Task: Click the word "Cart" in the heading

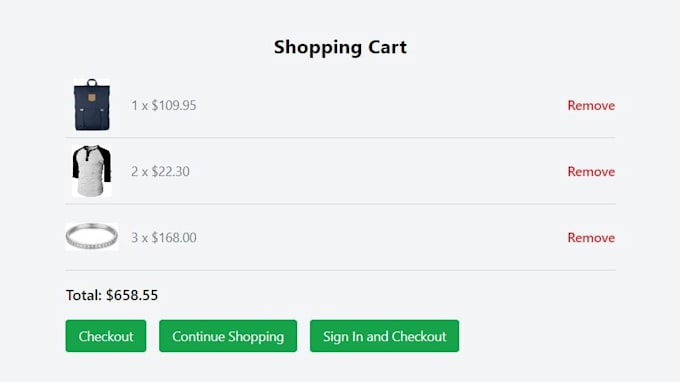Action: pos(387,47)
